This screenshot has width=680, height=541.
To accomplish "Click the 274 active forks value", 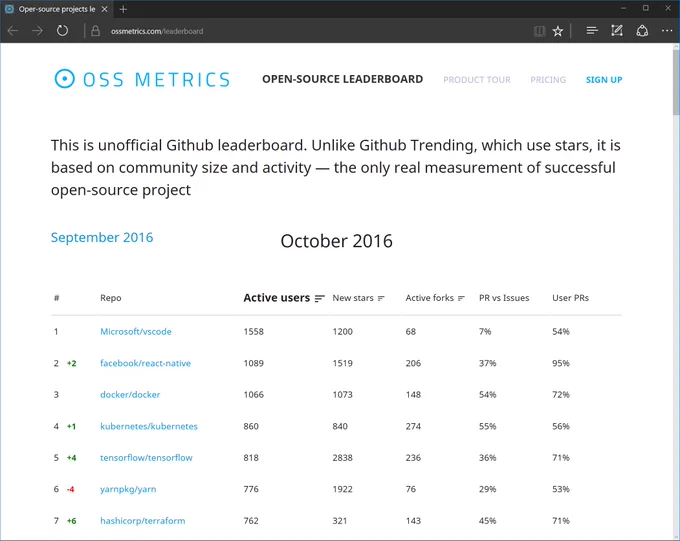I will coord(413,426).
